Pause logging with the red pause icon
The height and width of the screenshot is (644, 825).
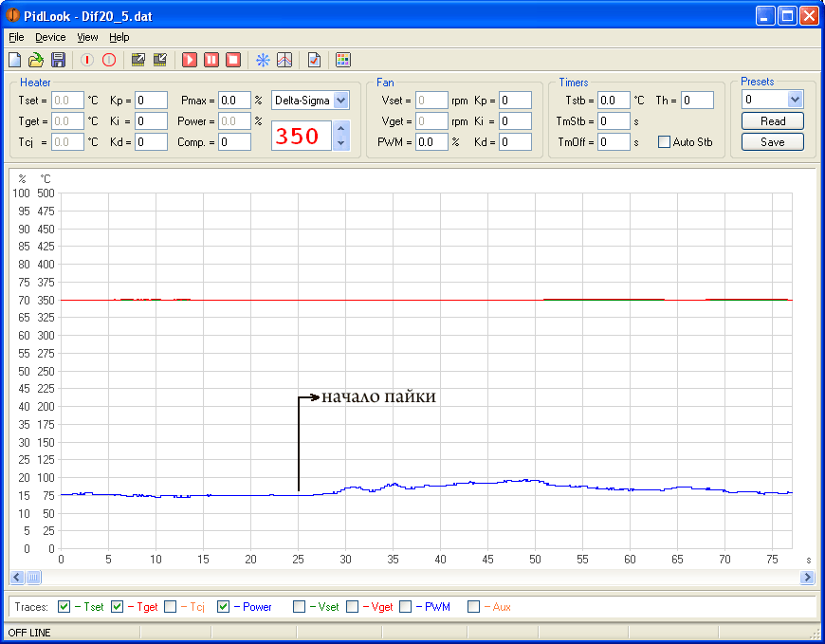click(x=211, y=60)
